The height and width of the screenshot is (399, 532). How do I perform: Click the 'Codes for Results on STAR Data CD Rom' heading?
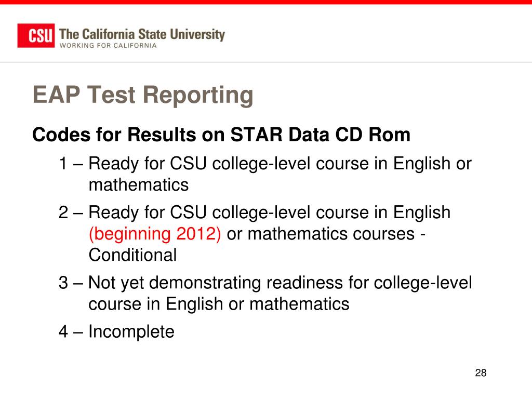(221, 135)
